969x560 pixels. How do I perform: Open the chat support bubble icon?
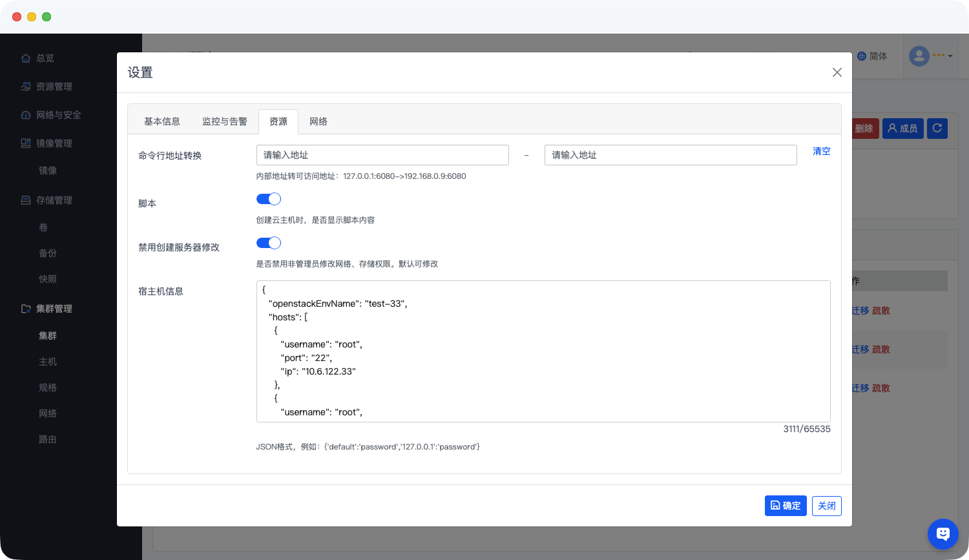point(943,534)
